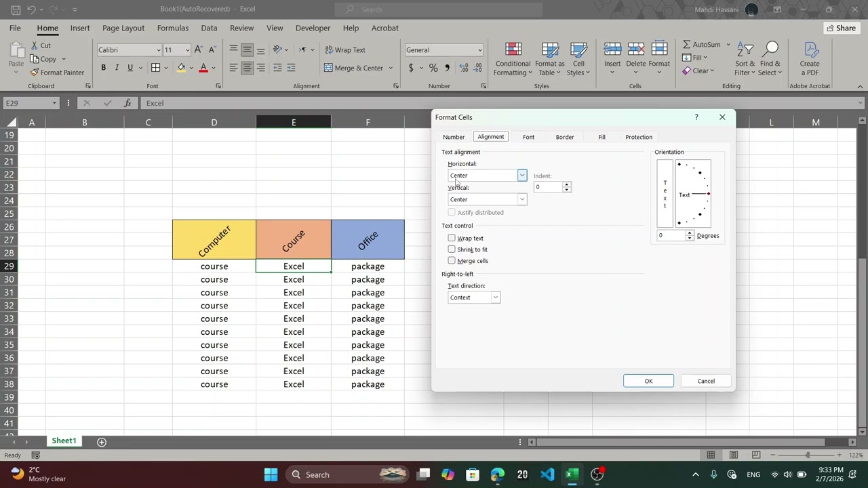
Task: Click OK in Format Cells dialog
Action: point(648,381)
